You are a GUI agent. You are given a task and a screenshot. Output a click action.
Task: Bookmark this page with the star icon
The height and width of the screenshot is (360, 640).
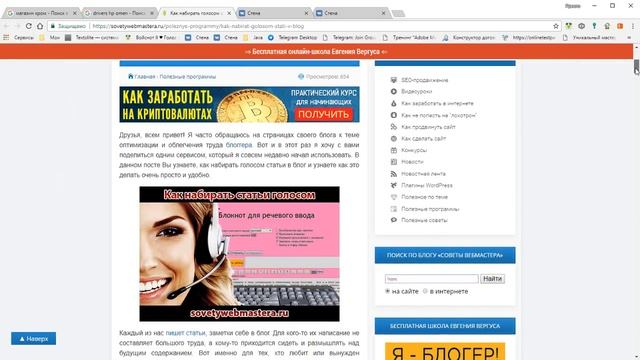tap(556, 26)
